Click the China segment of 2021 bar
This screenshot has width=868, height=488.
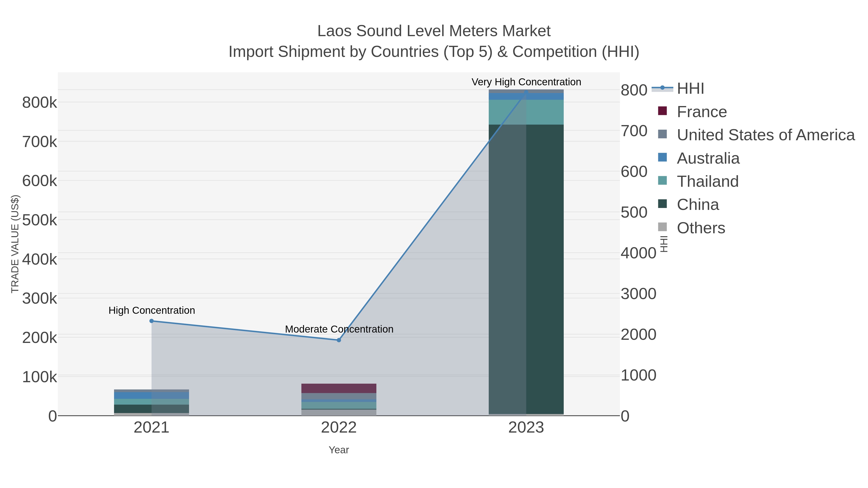coord(152,409)
